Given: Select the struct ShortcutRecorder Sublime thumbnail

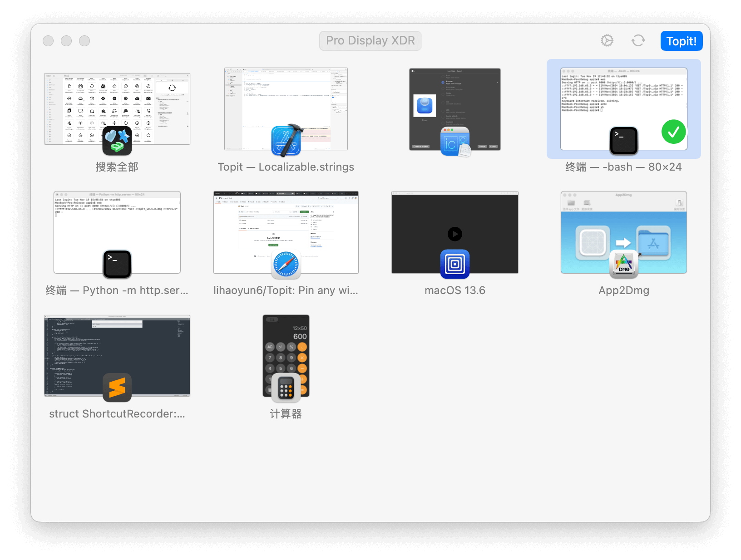Looking at the screenshot, I should (x=117, y=356).
